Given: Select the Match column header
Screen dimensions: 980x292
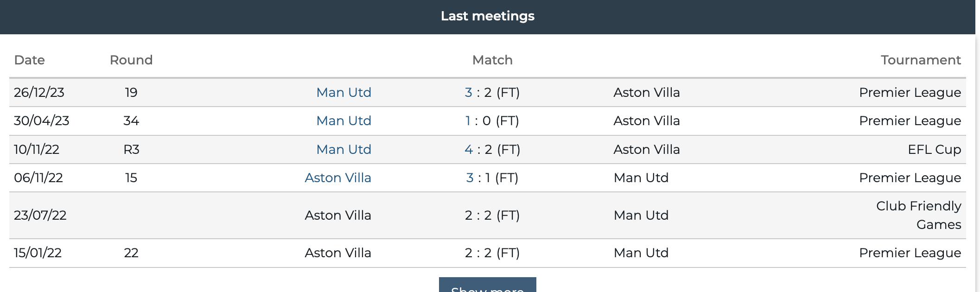Looking at the screenshot, I should click(x=492, y=60).
